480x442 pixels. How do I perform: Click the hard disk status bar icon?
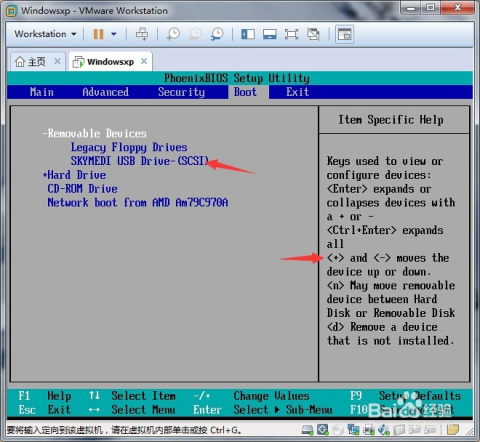(x=307, y=430)
